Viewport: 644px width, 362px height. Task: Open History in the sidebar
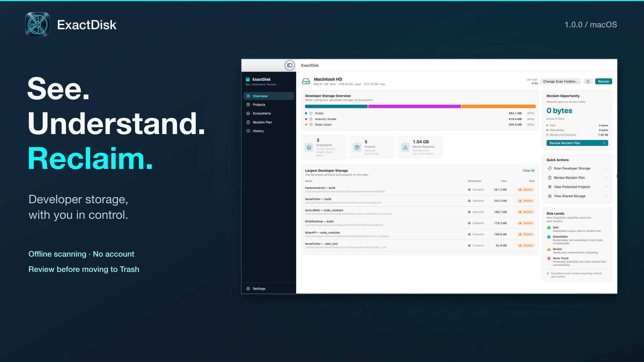[269, 131]
